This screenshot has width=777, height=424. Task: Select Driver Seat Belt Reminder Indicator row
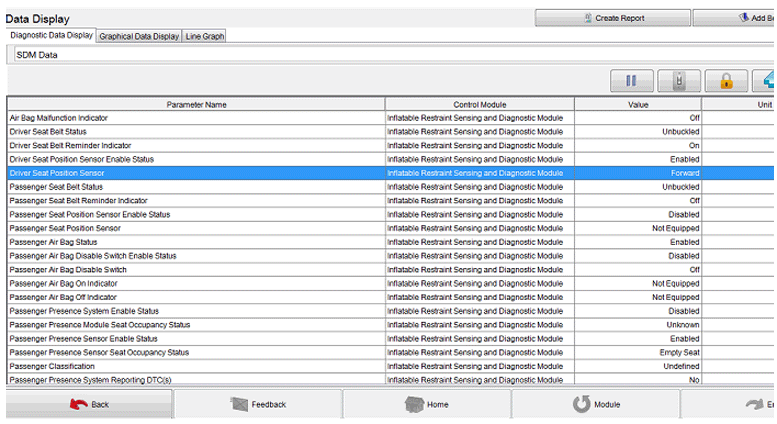pos(390,146)
